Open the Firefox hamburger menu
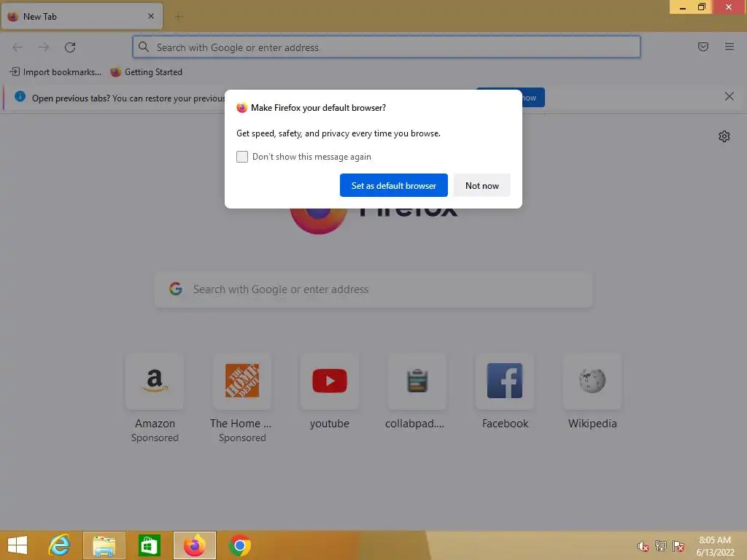Screen dimensions: 747x560 [x=729, y=47]
